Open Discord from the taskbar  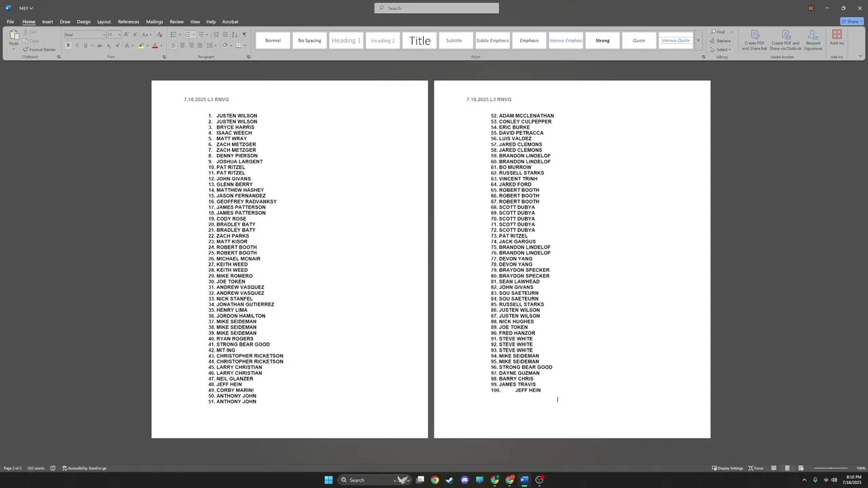[465, 480]
